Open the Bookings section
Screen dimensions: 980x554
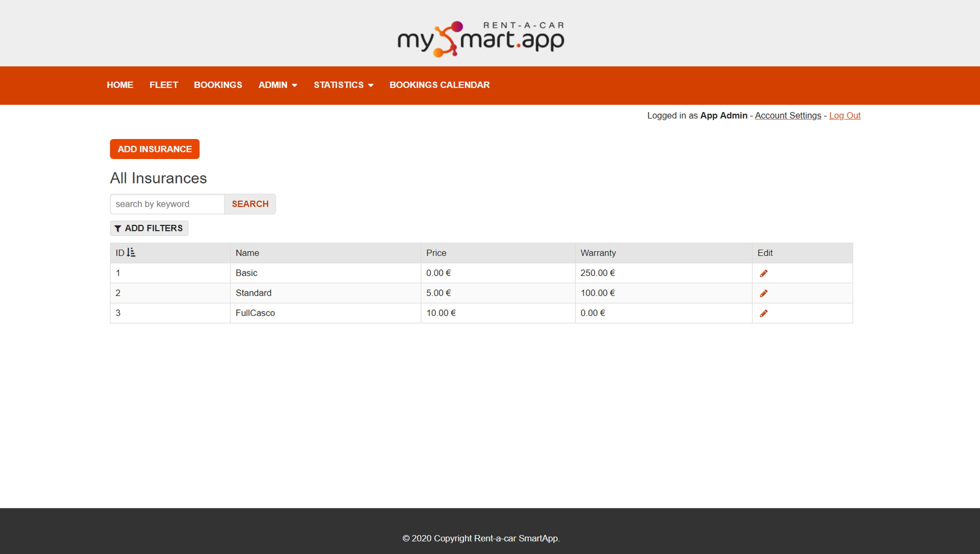(x=218, y=85)
